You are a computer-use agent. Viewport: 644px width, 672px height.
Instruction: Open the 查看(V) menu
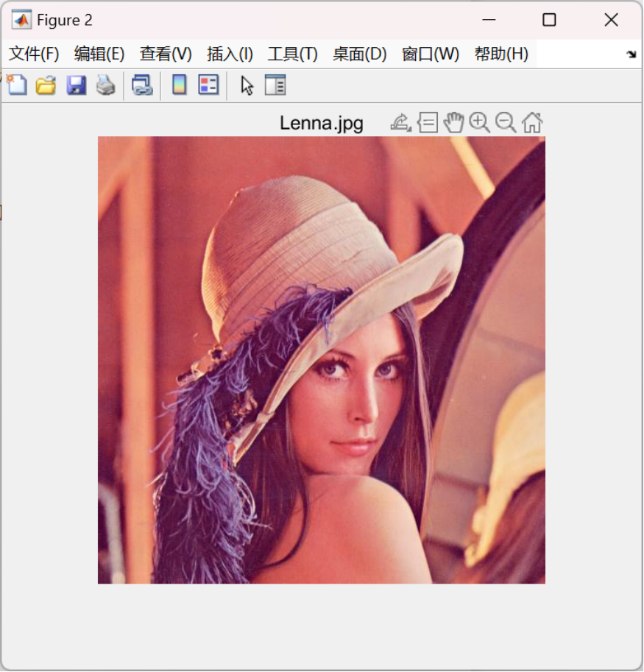tap(166, 54)
